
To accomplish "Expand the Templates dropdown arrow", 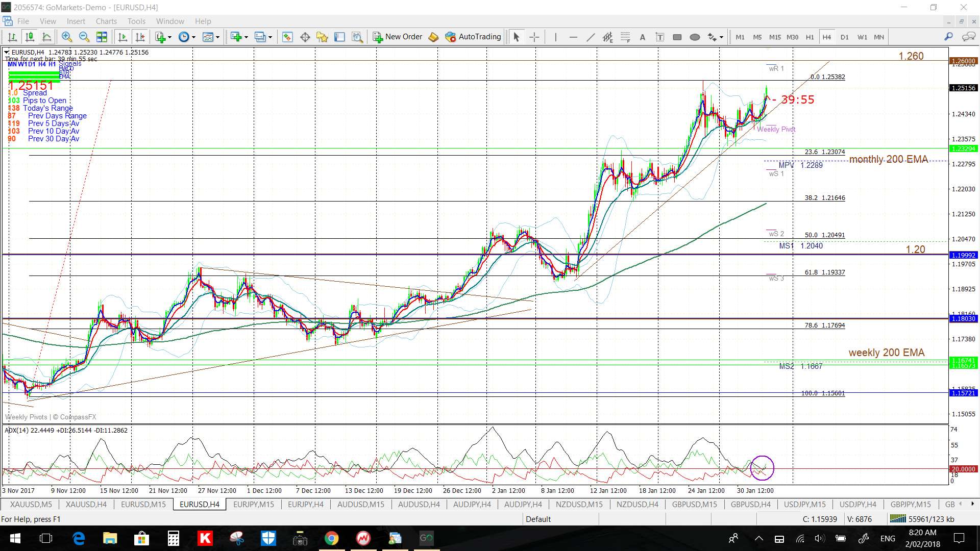I will (217, 37).
